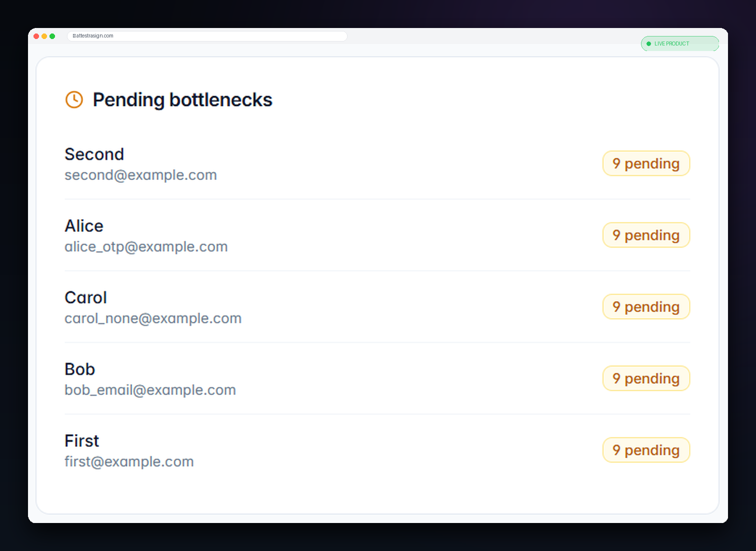The height and width of the screenshot is (551, 756).
Task: Click the red close window dot
Action: 36,36
